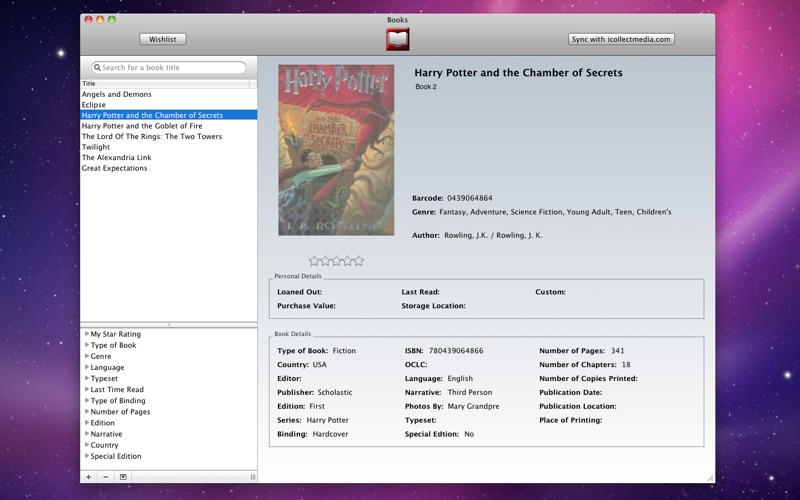
Task: Add a new book with plus button
Action: click(x=88, y=477)
